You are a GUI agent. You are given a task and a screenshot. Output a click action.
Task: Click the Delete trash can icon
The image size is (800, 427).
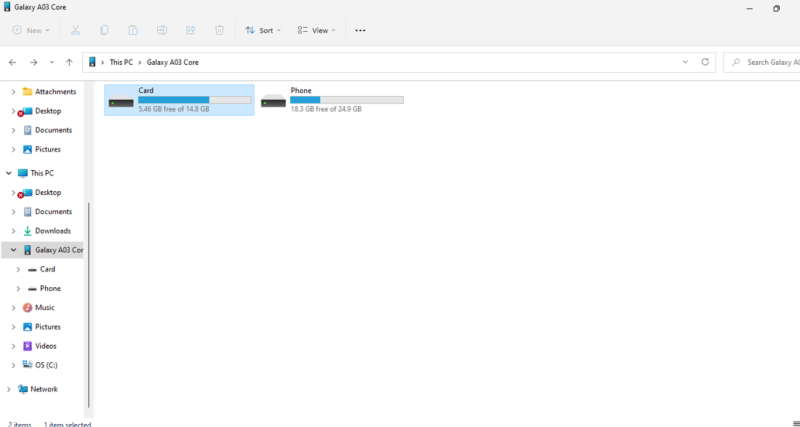pos(219,31)
